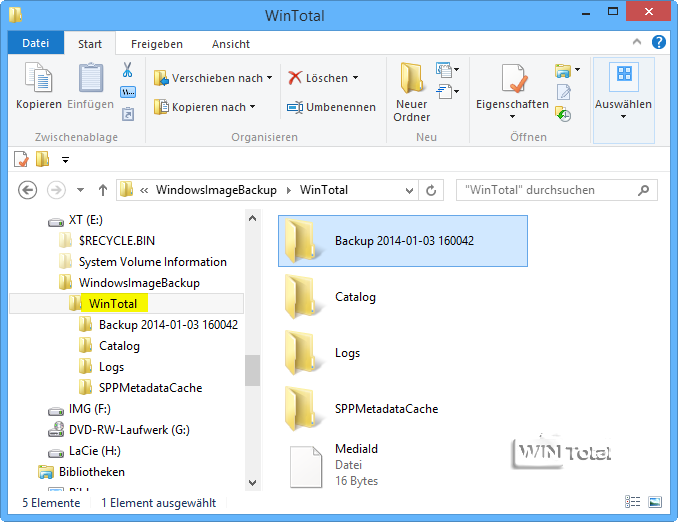Screen dimensions: 678x522
Task: Click the Kopieren icon in Zwischenablage
Action: pos(38,77)
